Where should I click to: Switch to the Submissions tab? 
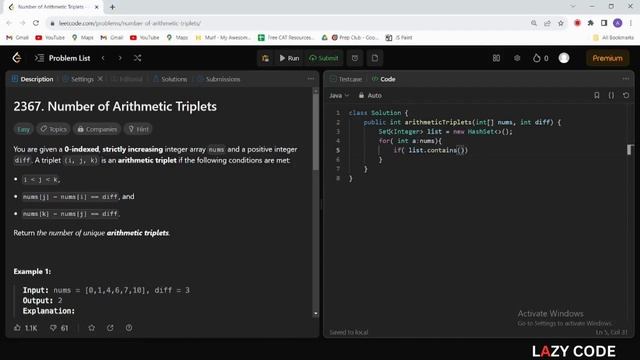(218, 79)
